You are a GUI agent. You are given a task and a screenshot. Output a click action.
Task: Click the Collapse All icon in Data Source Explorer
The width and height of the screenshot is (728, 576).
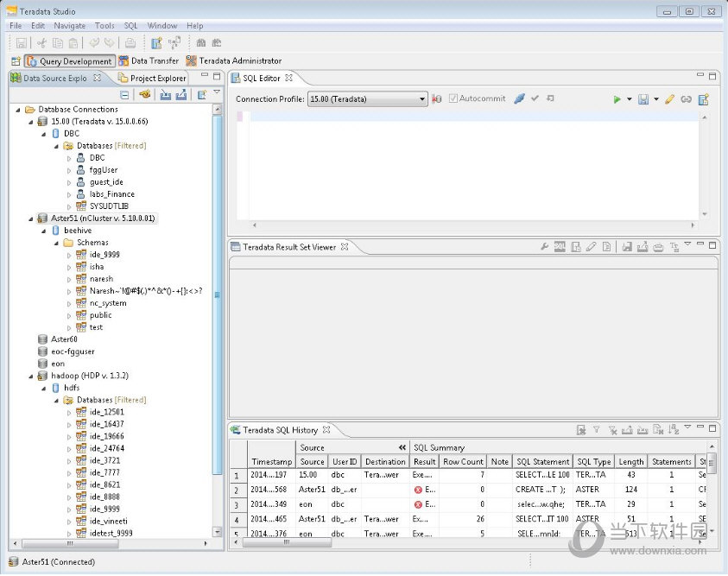(x=124, y=95)
